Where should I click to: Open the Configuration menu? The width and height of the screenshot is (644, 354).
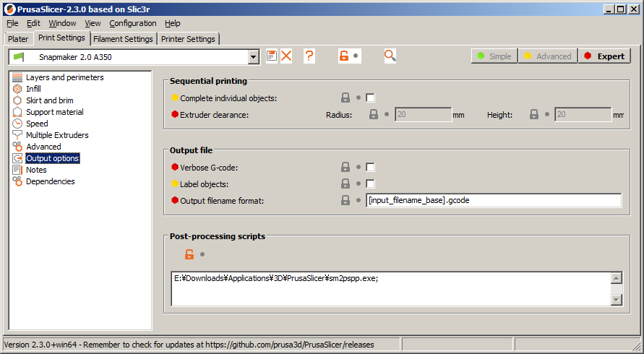[x=133, y=23]
